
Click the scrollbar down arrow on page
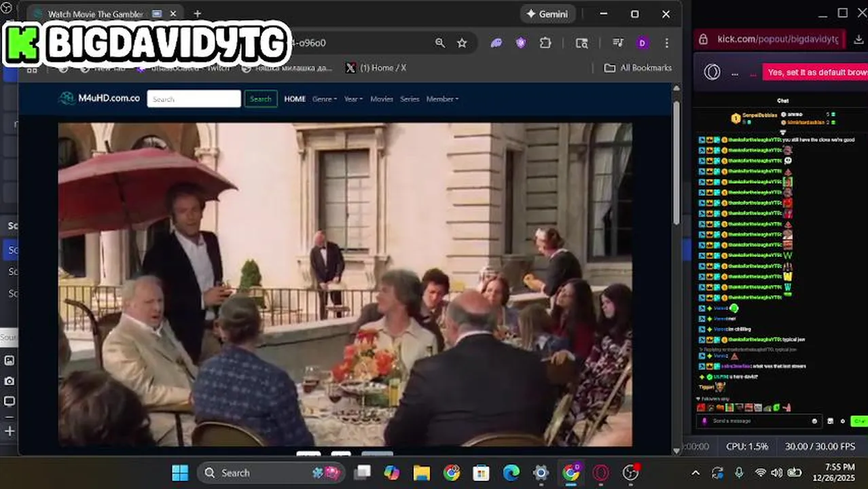pos(676,450)
